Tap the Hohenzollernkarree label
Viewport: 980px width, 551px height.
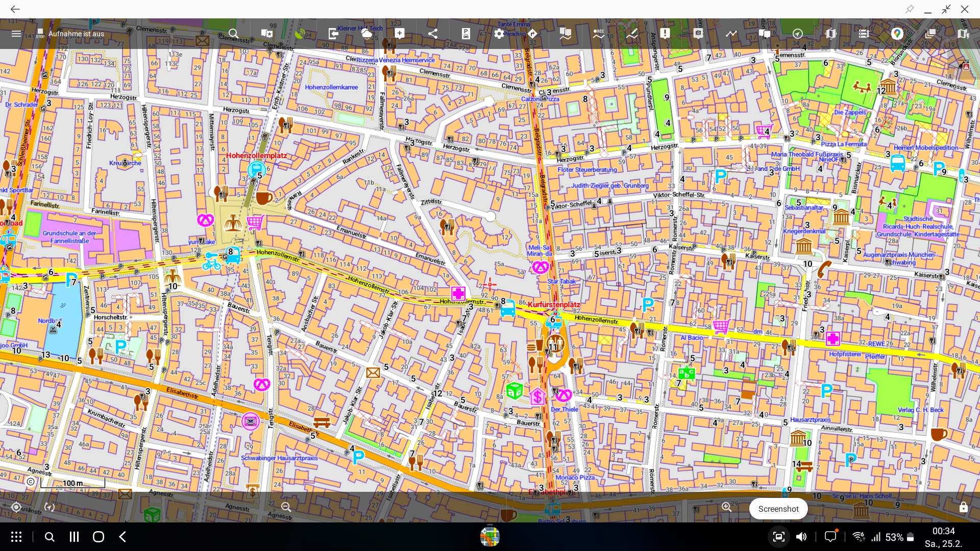(x=331, y=87)
